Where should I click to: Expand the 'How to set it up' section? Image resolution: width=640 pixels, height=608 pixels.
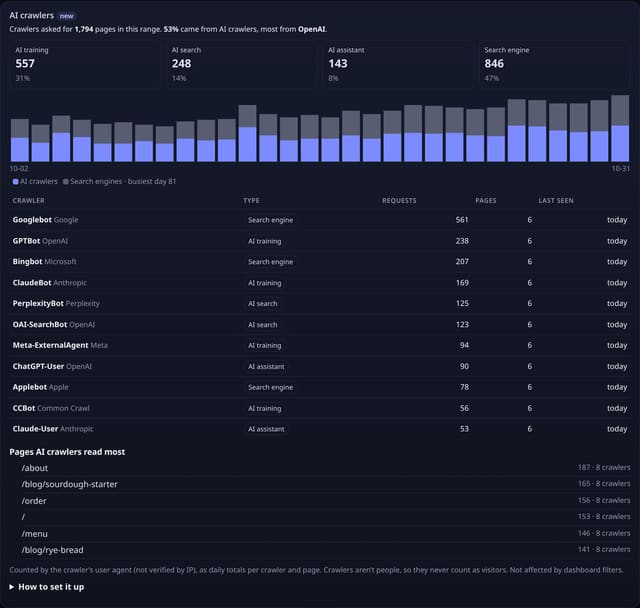[x=47, y=587]
